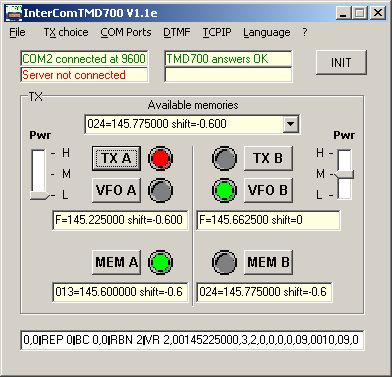This screenshot has width=392, height=377.
Task: Expand the Available memories dropdown arrow
Action: click(291, 124)
